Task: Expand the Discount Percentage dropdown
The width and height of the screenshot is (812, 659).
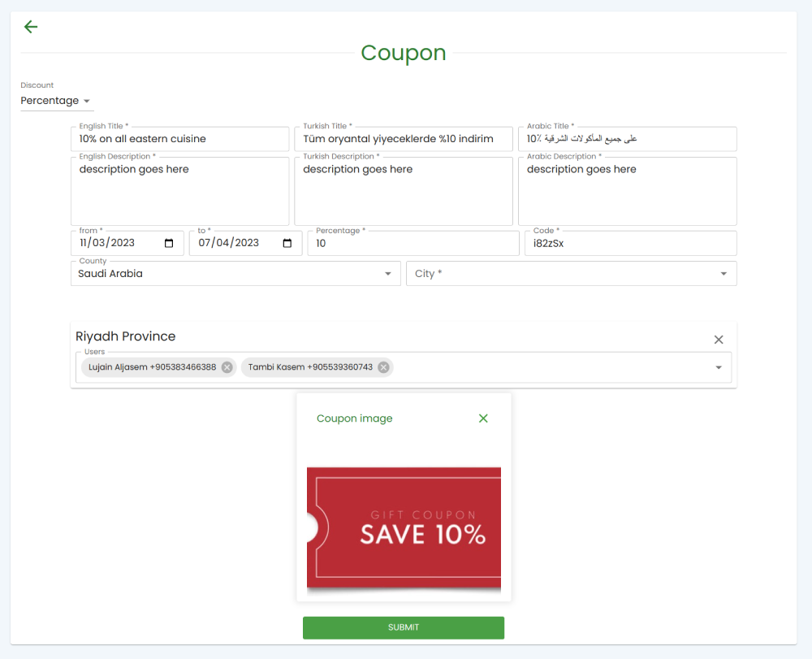Action: tap(57, 101)
